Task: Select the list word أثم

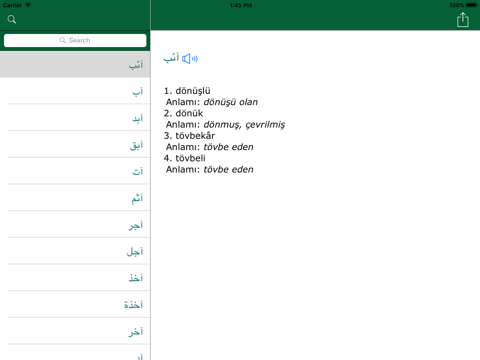Action: [75, 198]
